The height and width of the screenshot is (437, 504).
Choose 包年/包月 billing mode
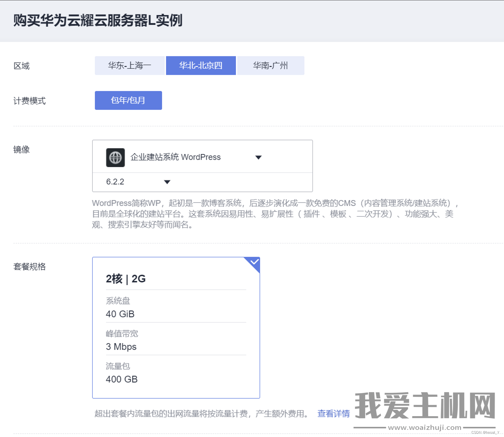[x=128, y=100]
